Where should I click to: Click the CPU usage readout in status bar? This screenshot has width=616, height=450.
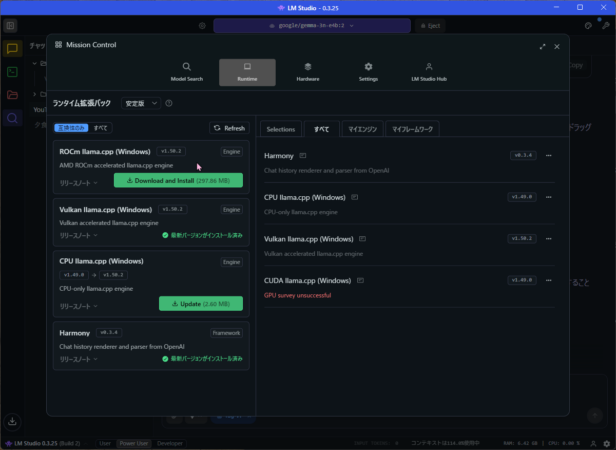564,443
